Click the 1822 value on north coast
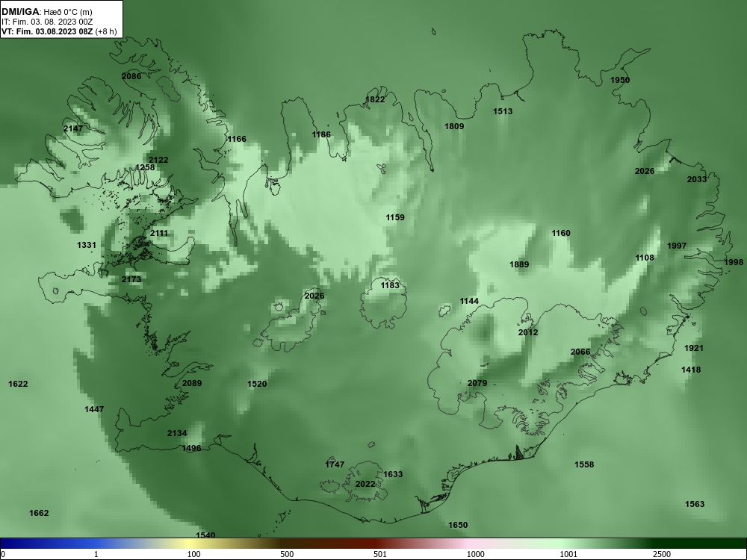Screen dimensions: 747x560 coord(375,99)
